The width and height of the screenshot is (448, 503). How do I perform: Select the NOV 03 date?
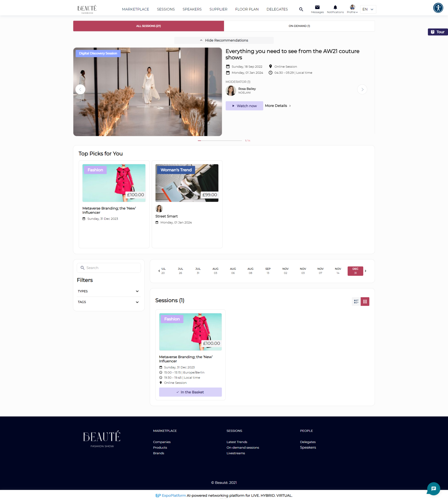click(303, 271)
